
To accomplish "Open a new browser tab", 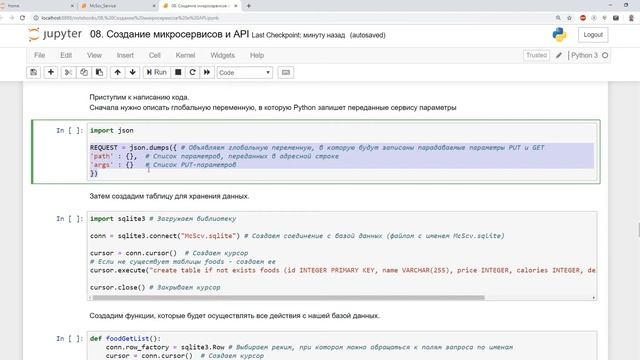I will (x=249, y=6).
